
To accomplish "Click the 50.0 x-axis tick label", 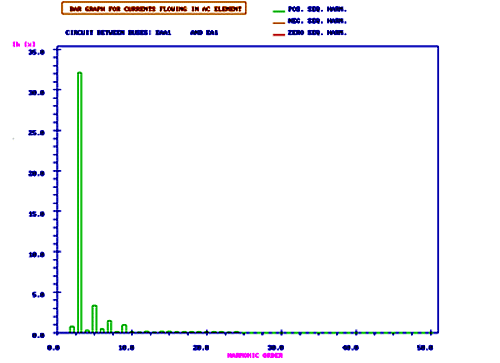I will point(425,348).
